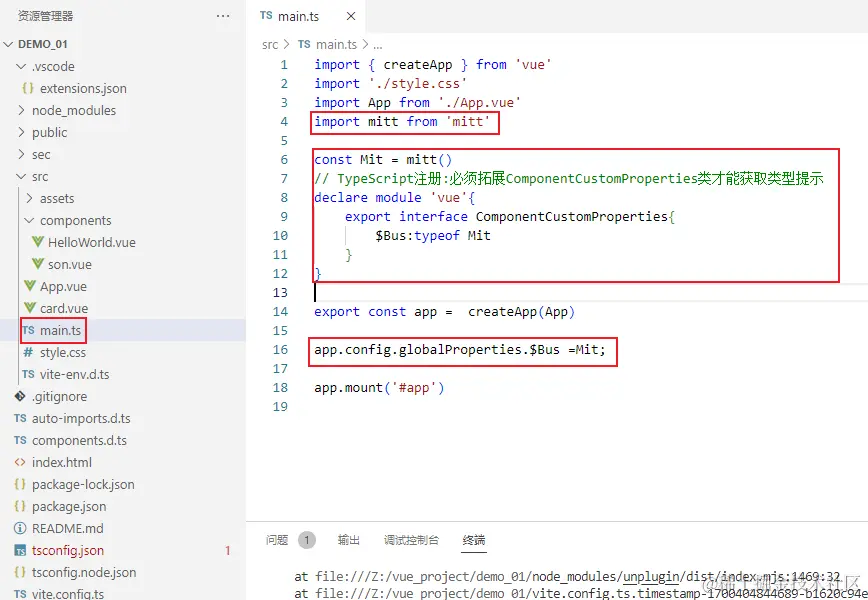
Task: Click the Vue icon beside HelloWorld.vue
Action: [38, 242]
